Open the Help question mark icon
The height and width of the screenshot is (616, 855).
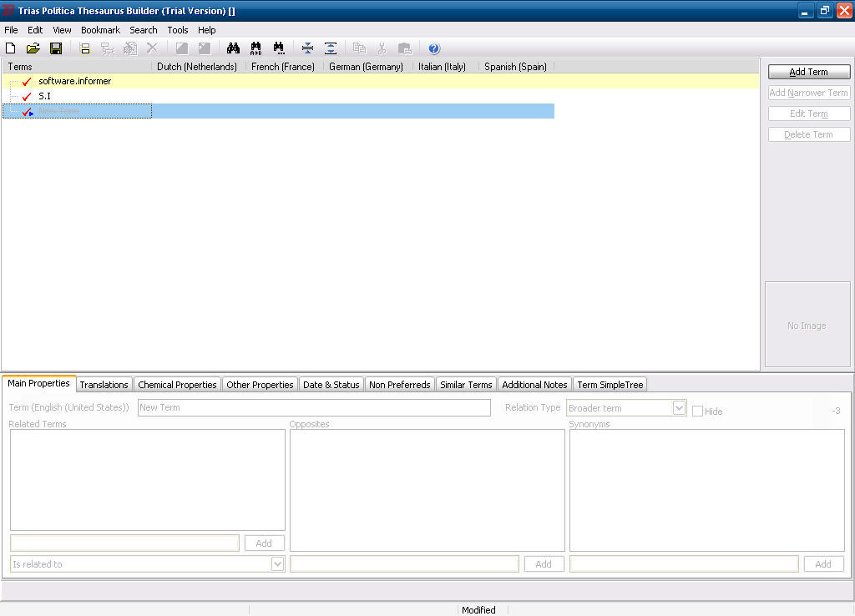(433, 48)
